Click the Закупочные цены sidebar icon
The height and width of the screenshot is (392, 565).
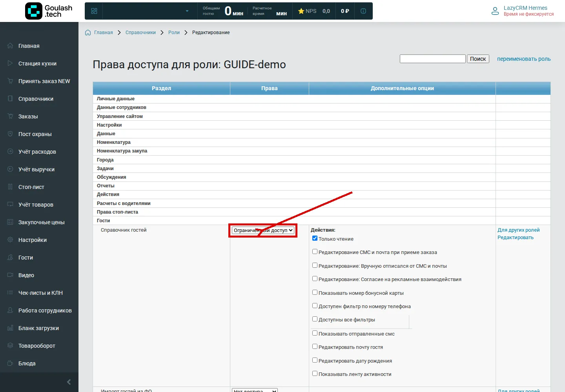click(10, 222)
